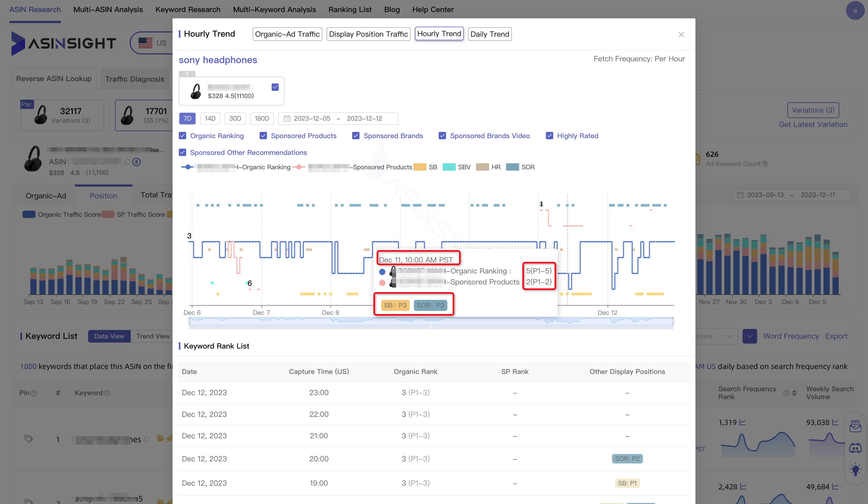Copy the ASIN with the copy icon
This screenshot has width=868, height=504.
pos(127,162)
